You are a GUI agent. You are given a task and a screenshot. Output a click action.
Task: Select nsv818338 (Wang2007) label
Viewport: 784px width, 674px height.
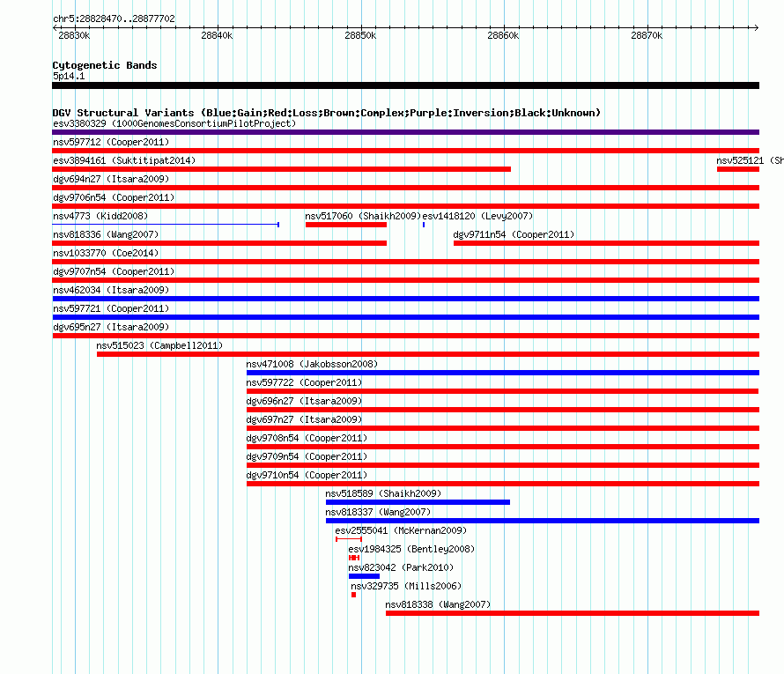click(438, 604)
